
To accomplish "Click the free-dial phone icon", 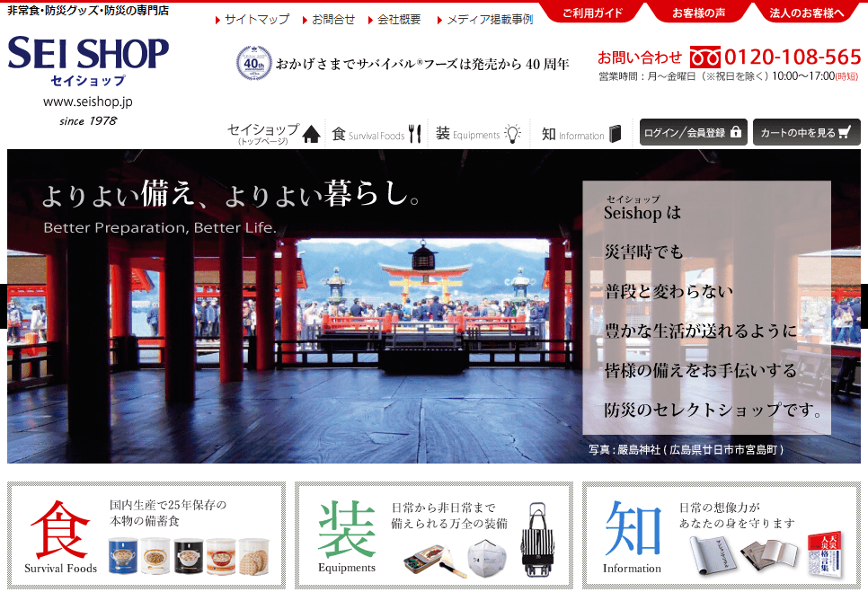I will pos(705,57).
